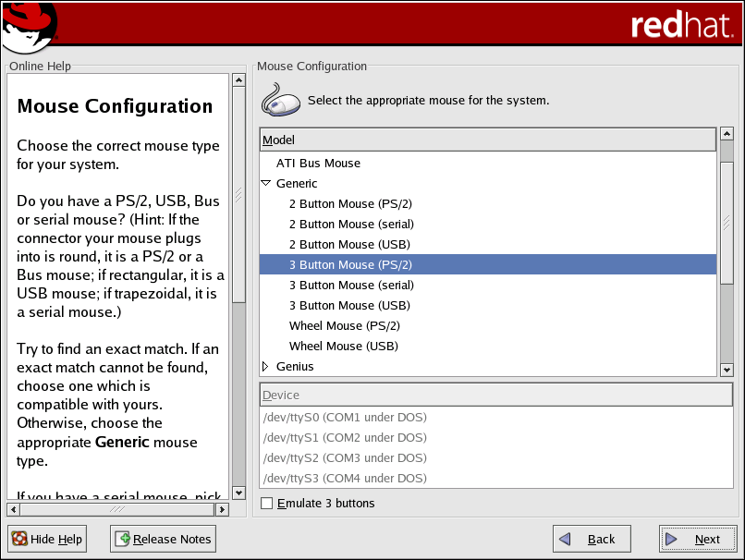The height and width of the screenshot is (560, 745).
Task: Enable Emulate 3 buttons checkbox
Action: tap(267, 504)
